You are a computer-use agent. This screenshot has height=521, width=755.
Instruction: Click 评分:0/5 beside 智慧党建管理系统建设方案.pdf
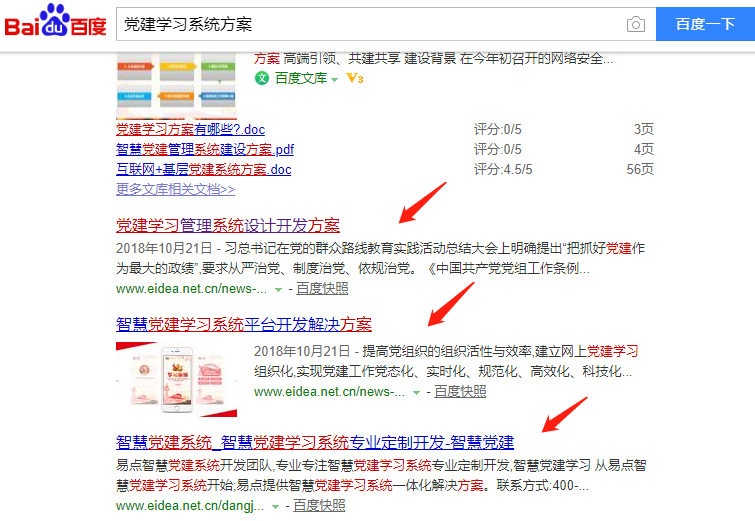coord(498,150)
